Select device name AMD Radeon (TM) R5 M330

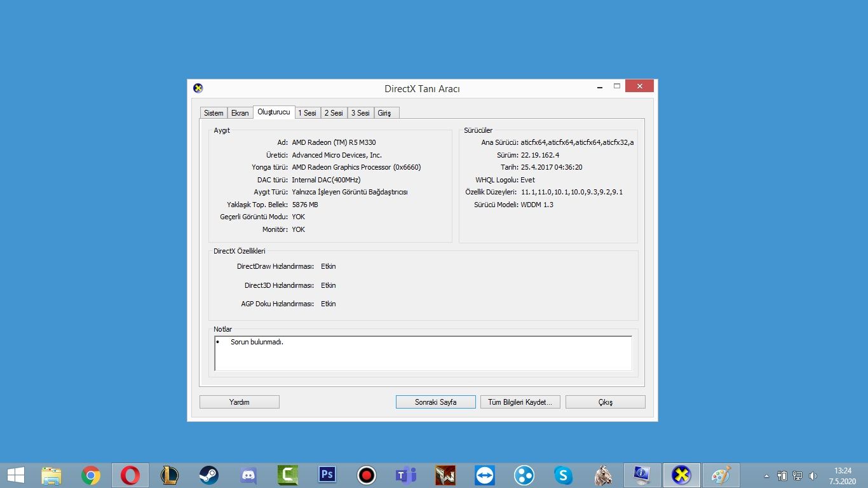334,142
